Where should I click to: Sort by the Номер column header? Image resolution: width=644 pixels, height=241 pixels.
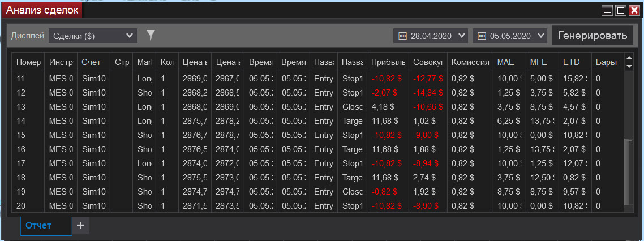[x=28, y=62]
